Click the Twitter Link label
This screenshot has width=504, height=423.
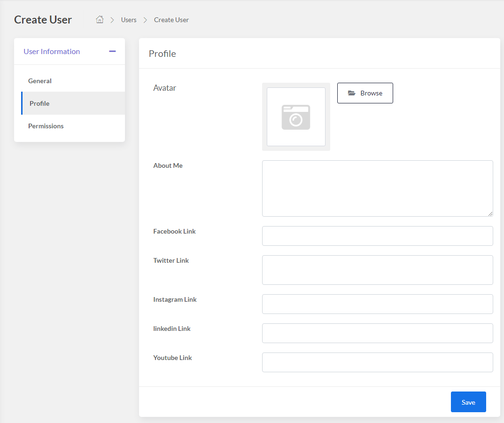pos(171,260)
